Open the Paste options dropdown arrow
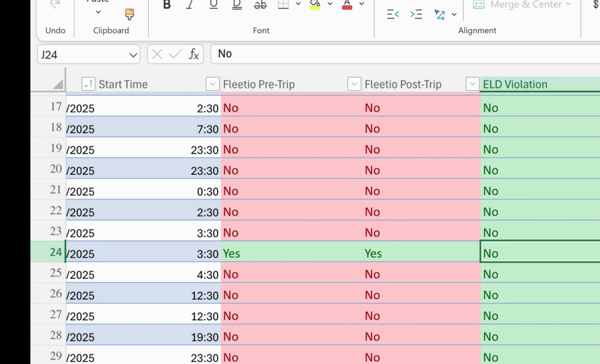Screen dimensions: 600x364 pyautogui.click(x=98, y=12)
